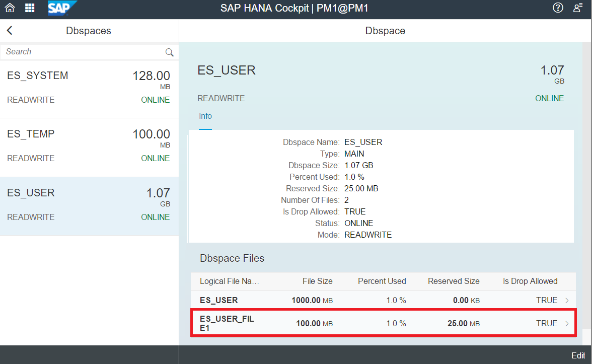Click the 100.00 MB size of ES_TEMP

coord(152,138)
